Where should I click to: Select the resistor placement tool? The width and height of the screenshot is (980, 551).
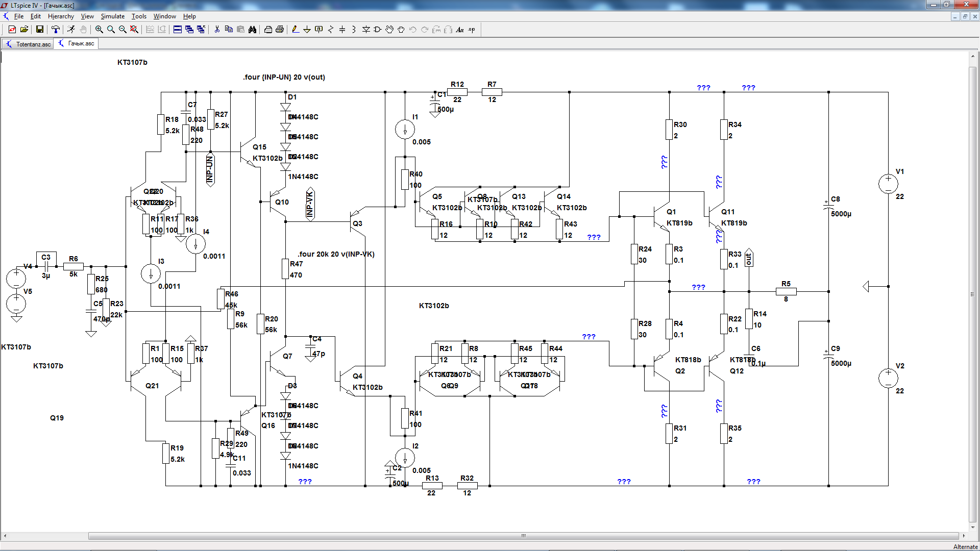[330, 30]
